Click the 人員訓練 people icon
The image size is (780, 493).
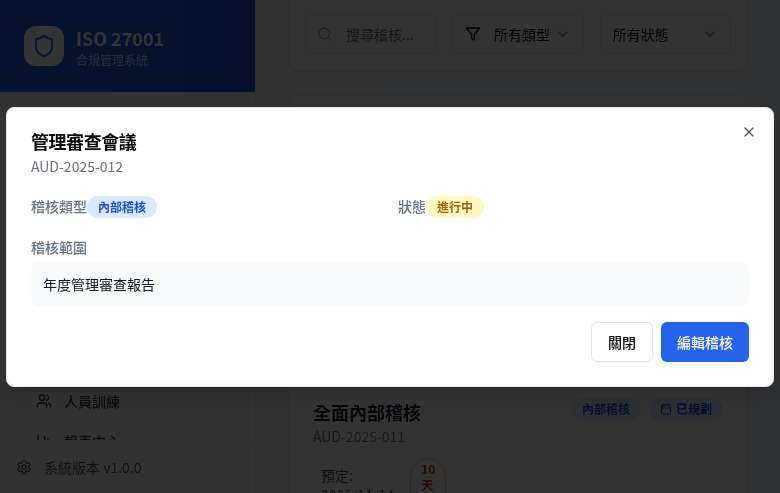pos(44,401)
